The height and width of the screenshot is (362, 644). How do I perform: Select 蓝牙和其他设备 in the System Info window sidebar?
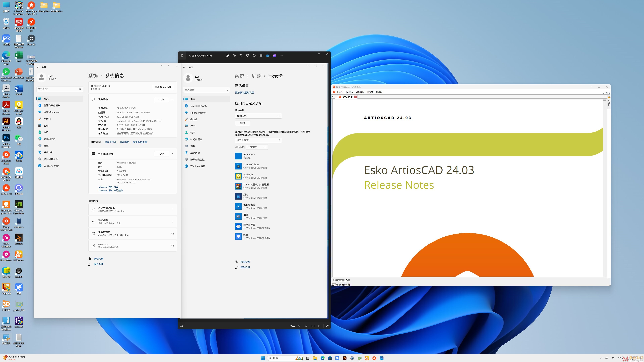60,105
